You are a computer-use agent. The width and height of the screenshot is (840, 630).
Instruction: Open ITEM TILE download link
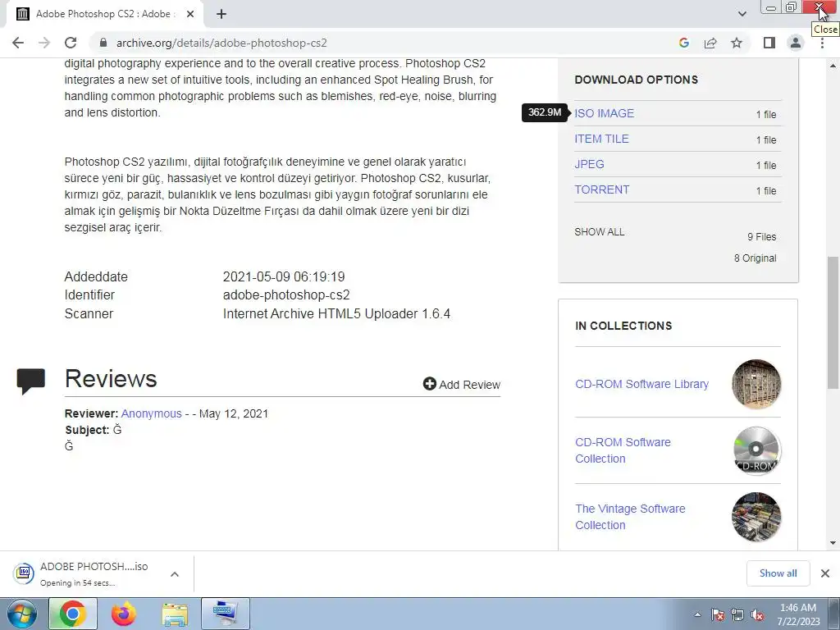pyautogui.click(x=601, y=139)
